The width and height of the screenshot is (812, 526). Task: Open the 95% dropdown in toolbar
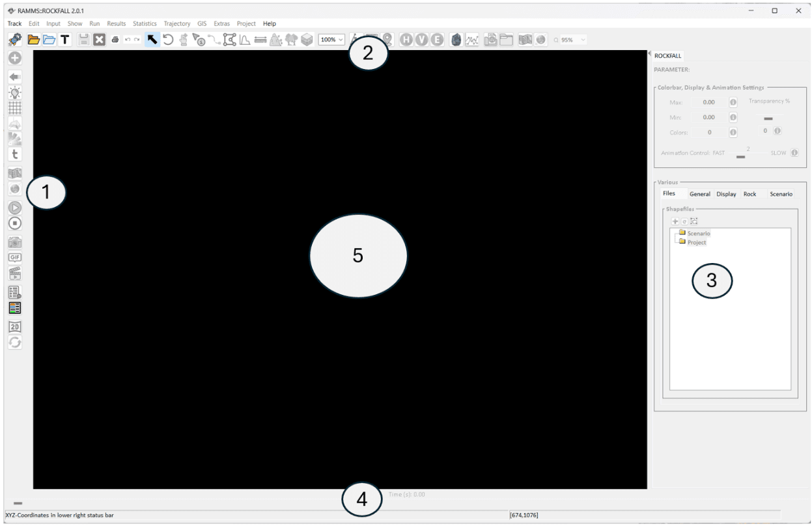click(570, 40)
